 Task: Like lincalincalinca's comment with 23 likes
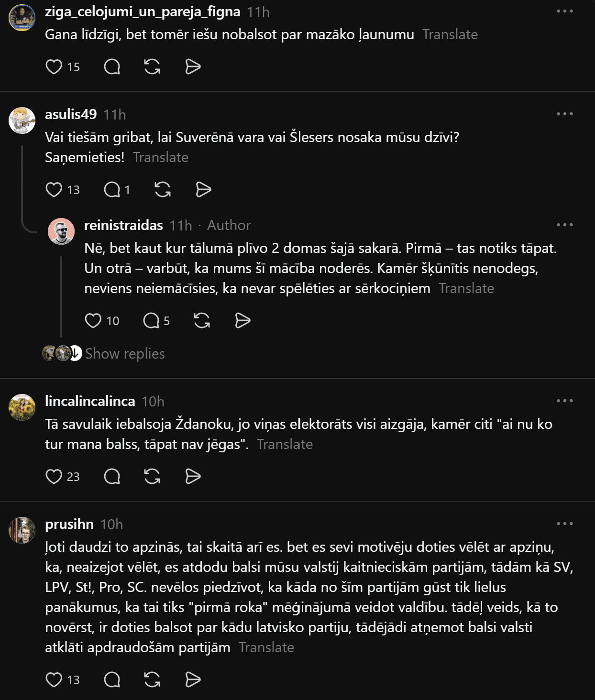pos(54,476)
